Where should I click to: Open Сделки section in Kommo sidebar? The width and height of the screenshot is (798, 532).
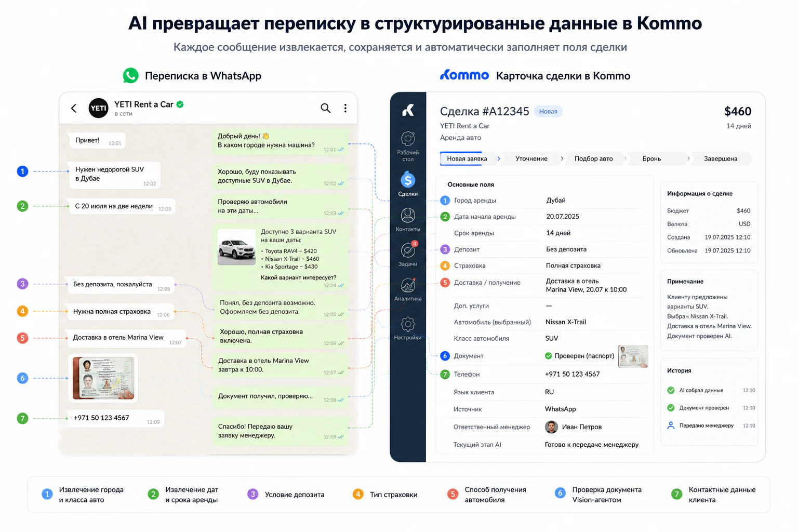coord(408,184)
